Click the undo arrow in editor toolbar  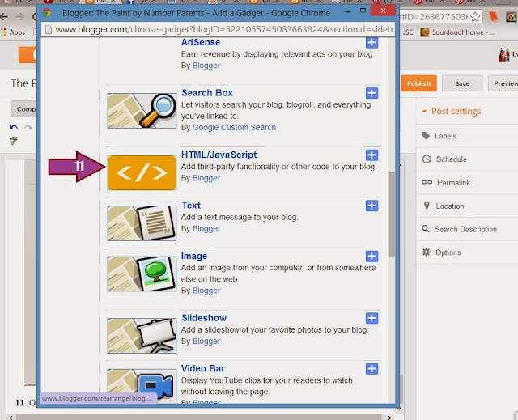tap(14, 127)
